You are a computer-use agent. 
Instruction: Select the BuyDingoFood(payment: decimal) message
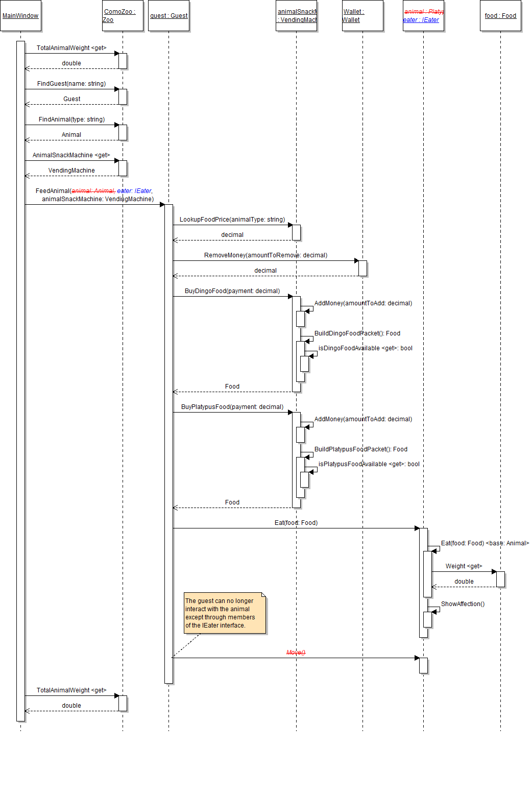click(x=232, y=291)
